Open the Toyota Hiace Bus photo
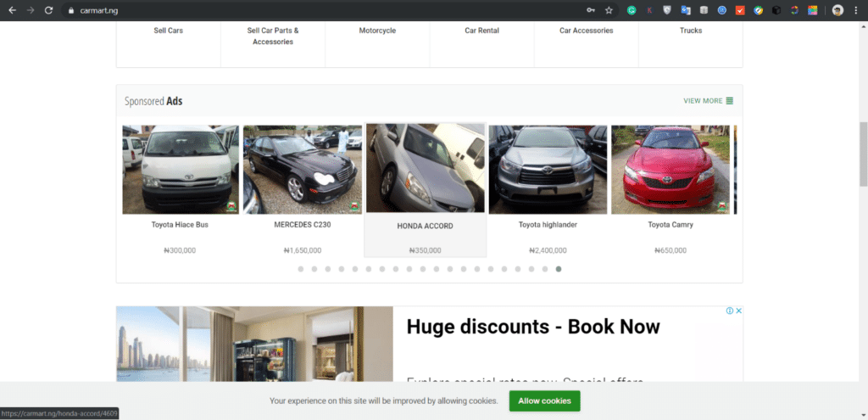Viewport: 868px width, 420px height. click(181, 170)
